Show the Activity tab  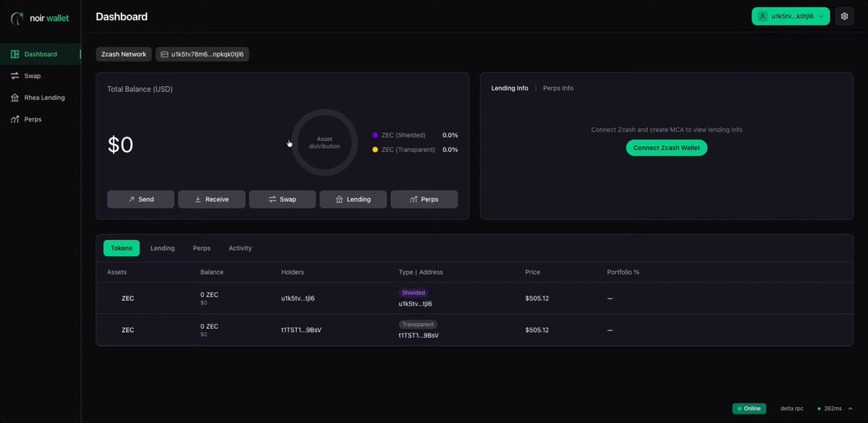pyautogui.click(x=240, y=248)
